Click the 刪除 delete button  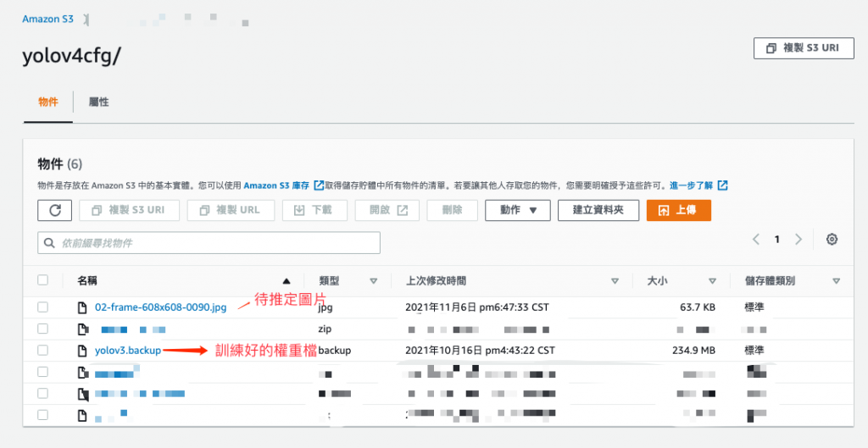(x=453, y=210)
